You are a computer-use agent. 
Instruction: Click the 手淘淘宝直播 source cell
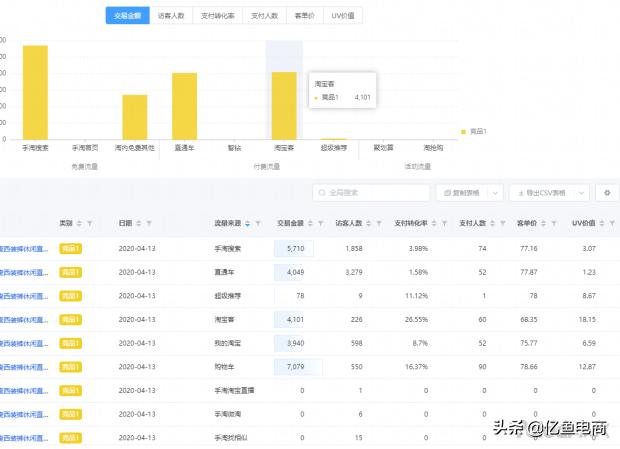tap(234, 391)
